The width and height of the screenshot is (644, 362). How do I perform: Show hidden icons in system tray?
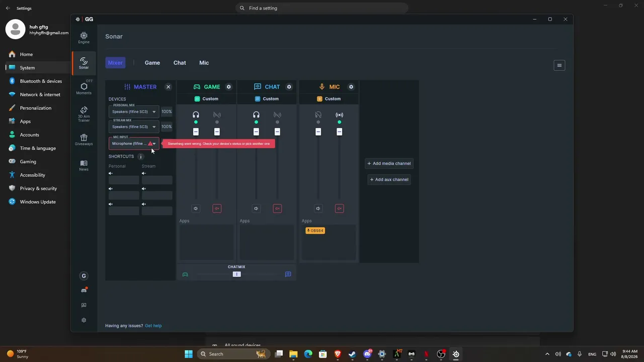pyautogui.click(x=547, y=354)
